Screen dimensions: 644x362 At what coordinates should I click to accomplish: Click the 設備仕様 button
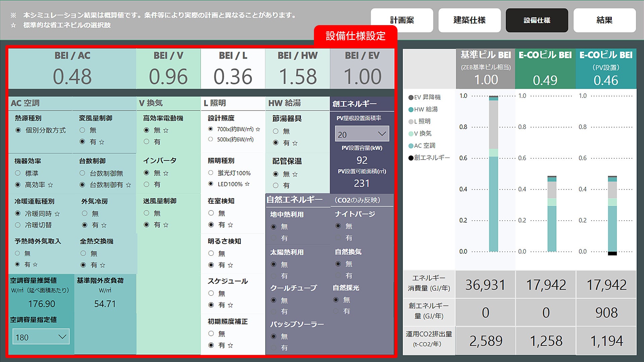pyautogui.click(x=537, y=20)
